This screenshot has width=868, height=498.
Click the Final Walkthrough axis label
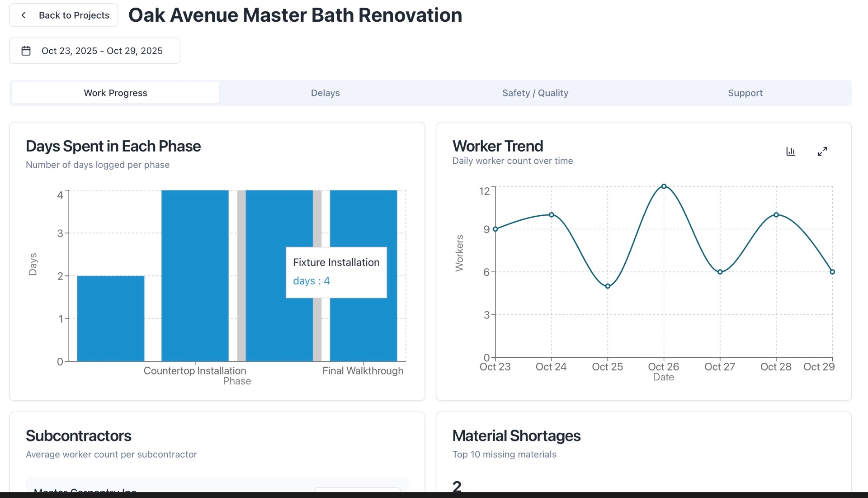tap(363, 371)
